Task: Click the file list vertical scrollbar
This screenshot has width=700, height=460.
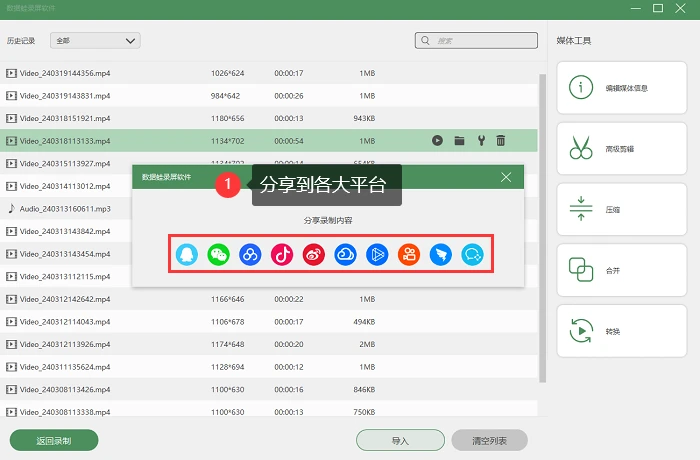Action: point(542,228)
